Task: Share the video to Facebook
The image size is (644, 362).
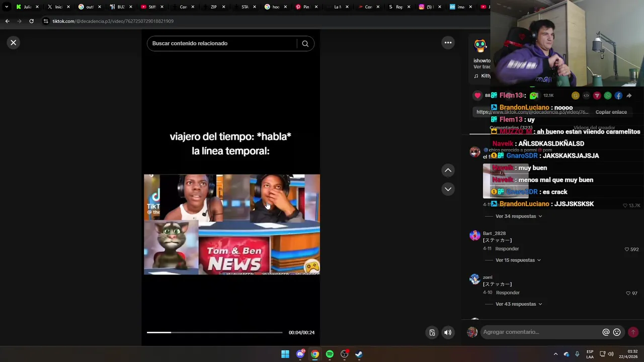Action: [618, 96]
